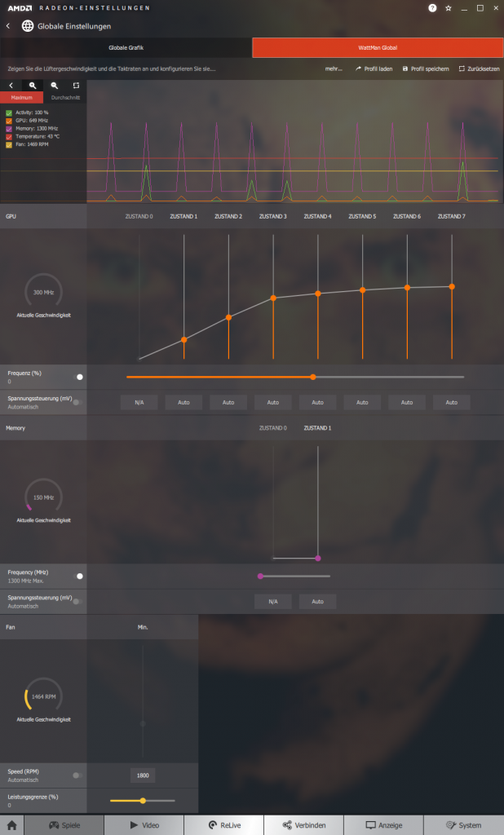Click the mehr... link
This screenshot has height=835, width=504.
[x=334, y=69]
